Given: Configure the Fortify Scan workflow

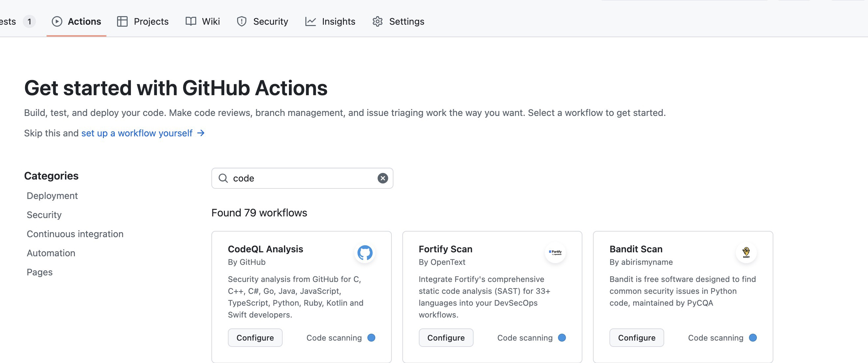Looking at the screenshot, I should pyautogui.click(x=446, y=337).
